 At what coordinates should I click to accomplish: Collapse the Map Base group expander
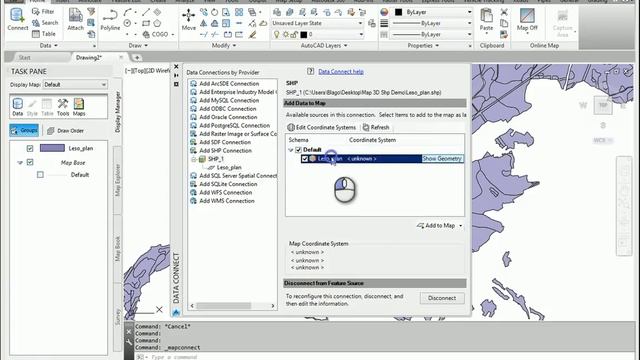pyautogui.click(x=20, y=162)
